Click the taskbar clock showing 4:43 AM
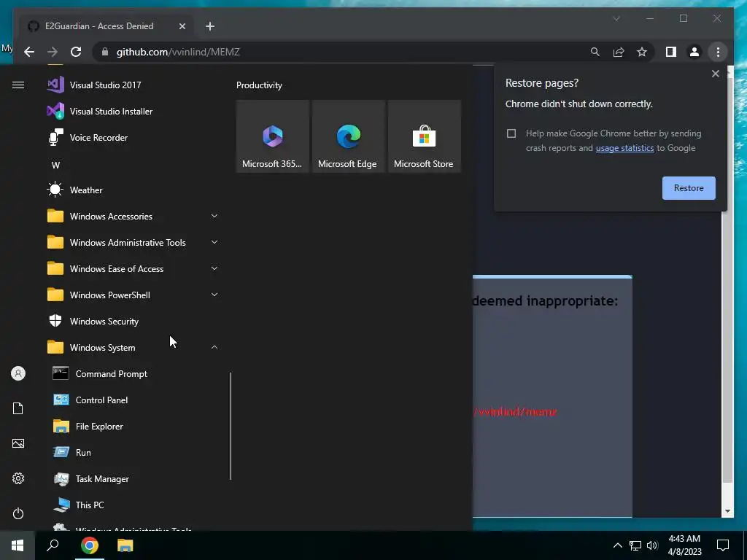This screenshot has height=560, width=747. [x=684, y=545]
